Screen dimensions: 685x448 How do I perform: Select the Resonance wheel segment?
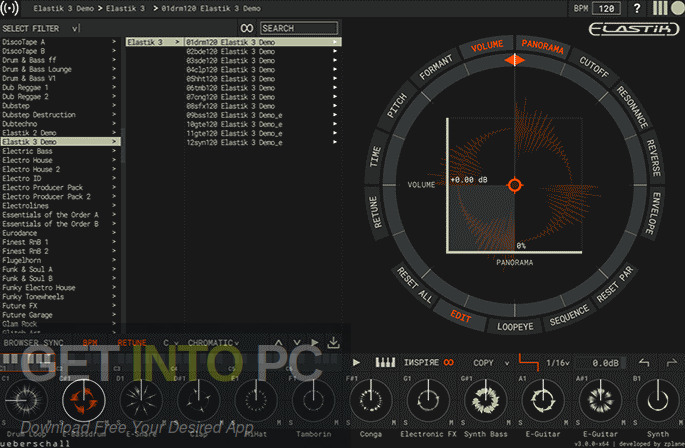tap(632, 107)
